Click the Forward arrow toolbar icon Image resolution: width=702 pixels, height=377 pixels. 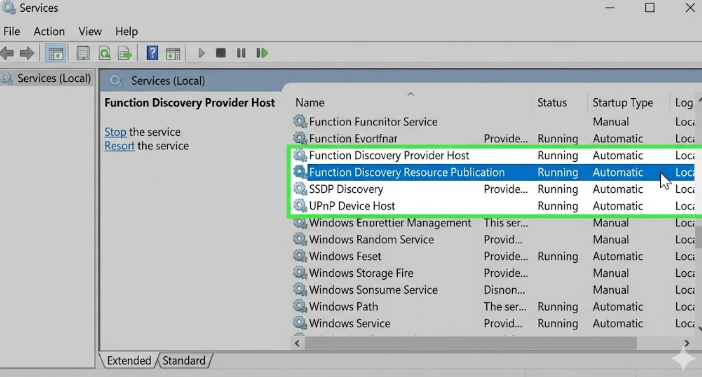click(x=27, y=53)
